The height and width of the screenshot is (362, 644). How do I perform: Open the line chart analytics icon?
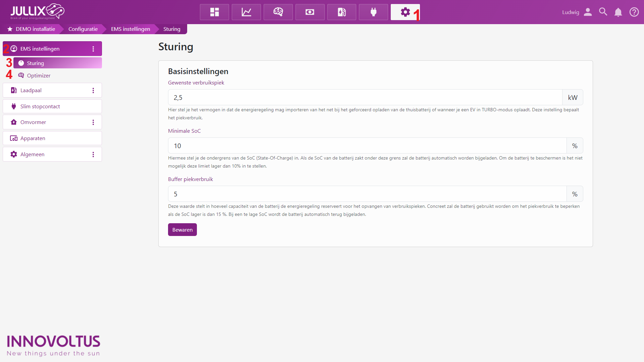tap(246, 12)
